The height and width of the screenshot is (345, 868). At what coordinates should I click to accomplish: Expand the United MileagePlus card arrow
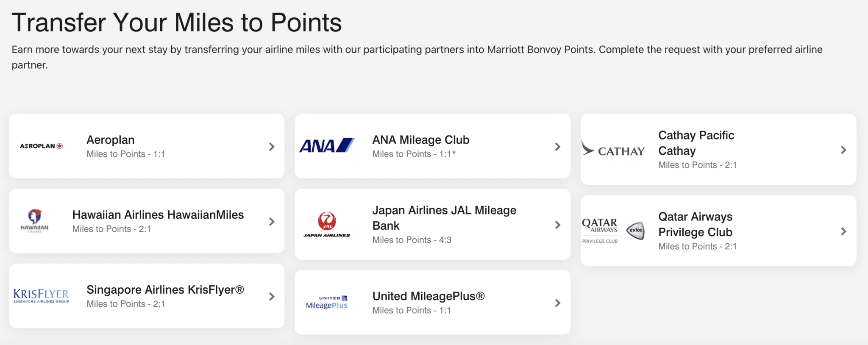point(557,302)
